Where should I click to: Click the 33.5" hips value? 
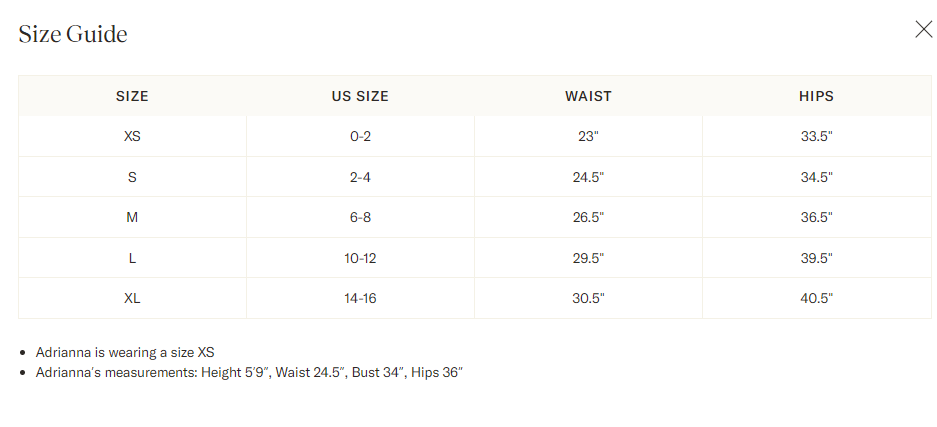[816, 136]
